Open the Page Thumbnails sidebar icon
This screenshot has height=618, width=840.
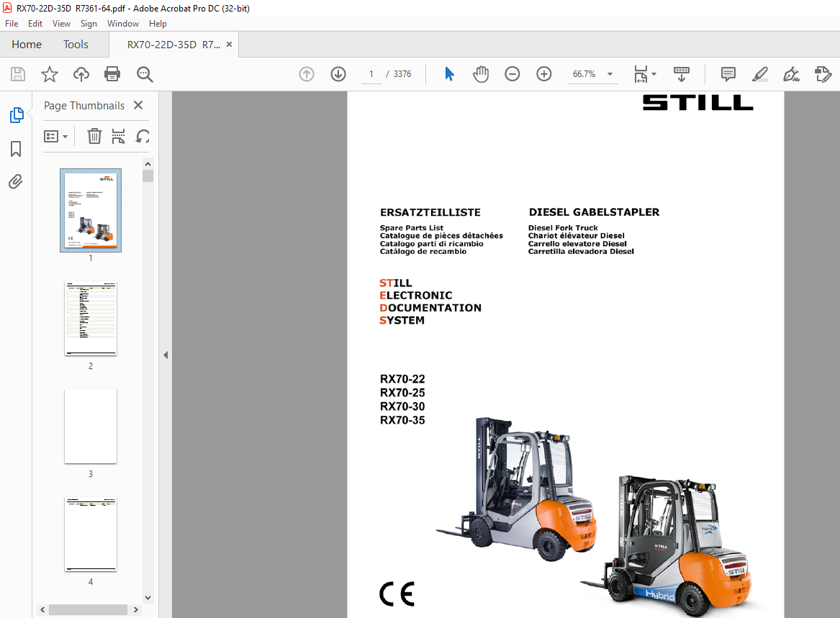coord(17,114)
